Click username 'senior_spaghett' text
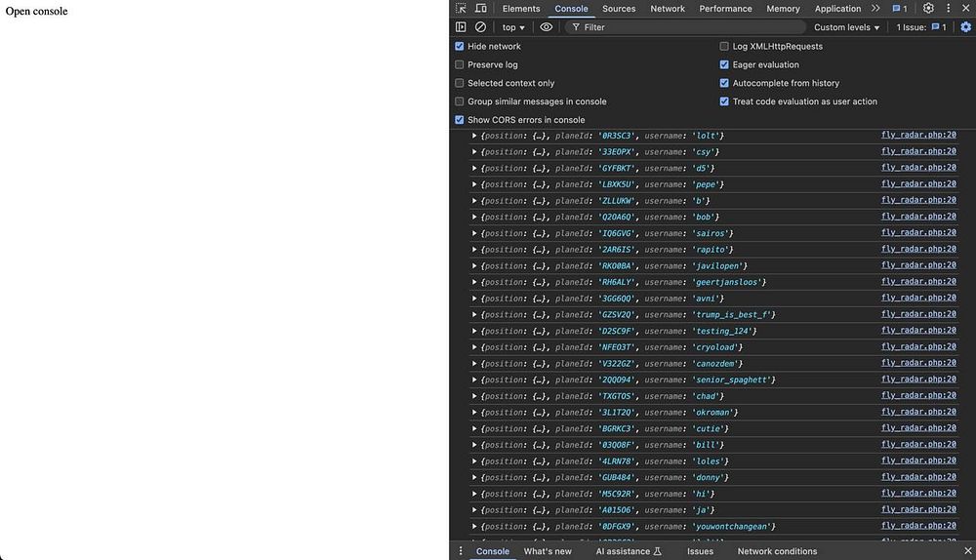This screenshot has height=560, width=976. point(733,380)
